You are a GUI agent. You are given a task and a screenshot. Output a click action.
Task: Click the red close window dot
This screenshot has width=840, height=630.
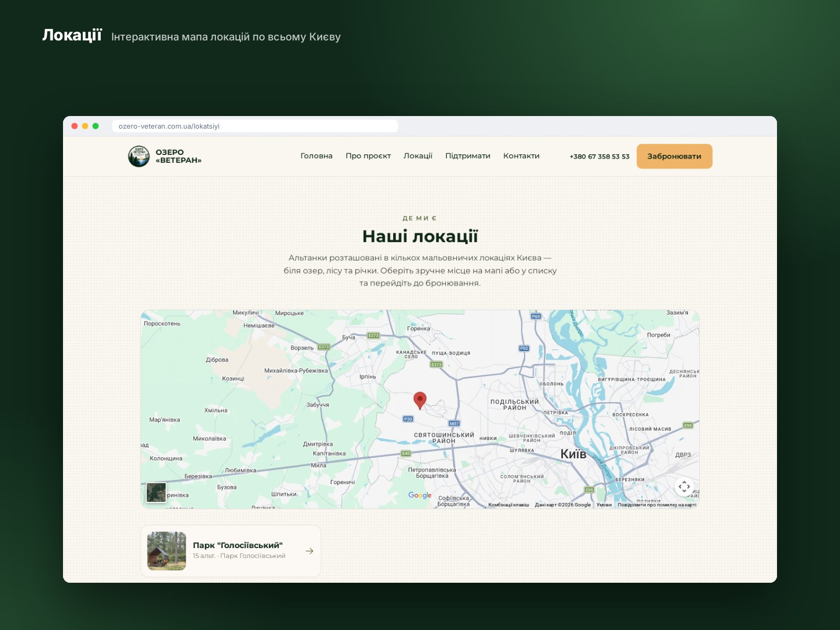[75, 126]
